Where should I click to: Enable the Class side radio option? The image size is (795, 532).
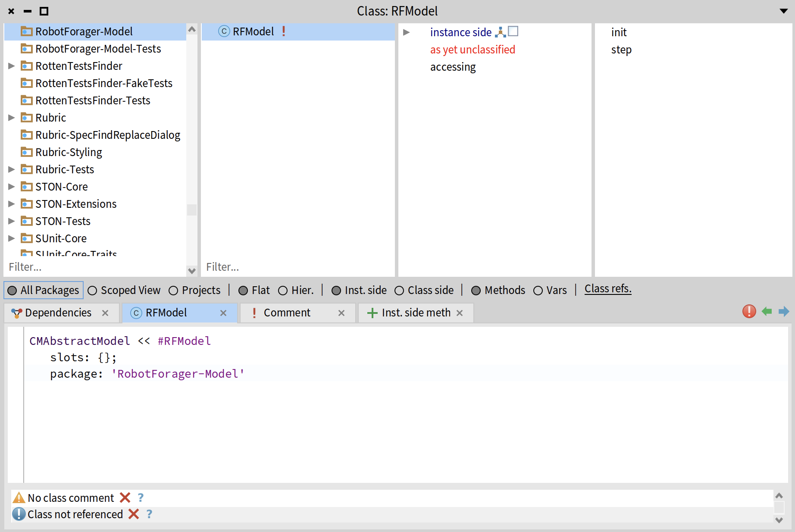click(x=399, y=291)
